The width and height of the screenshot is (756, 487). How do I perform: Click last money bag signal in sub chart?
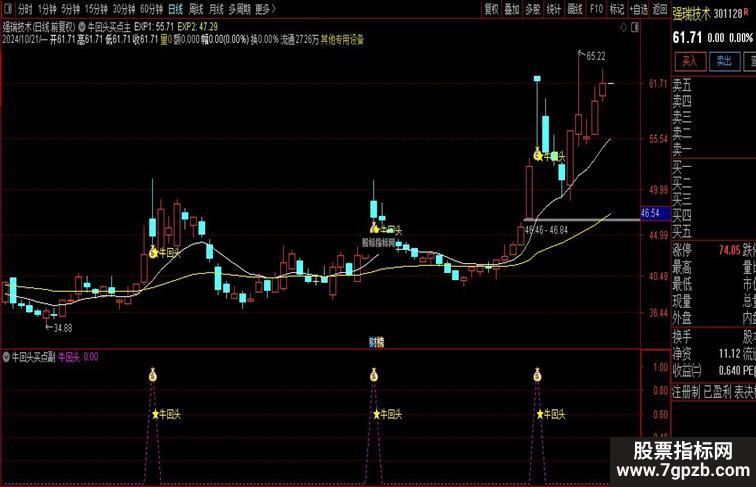pyautogui.click(x=537, y=375)
